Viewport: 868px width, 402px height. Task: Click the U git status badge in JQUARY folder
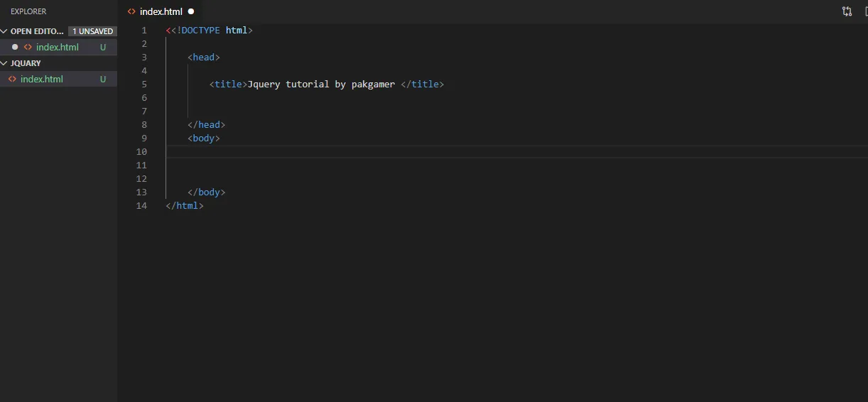[x=103, y=79]
